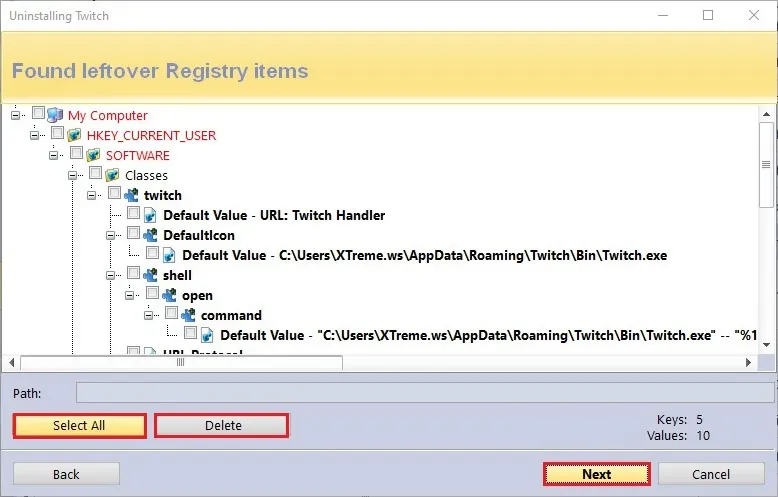Viewport: 778px width, 497px height.
Task: Collapse the open node
Action: click(x=130, y=295)
